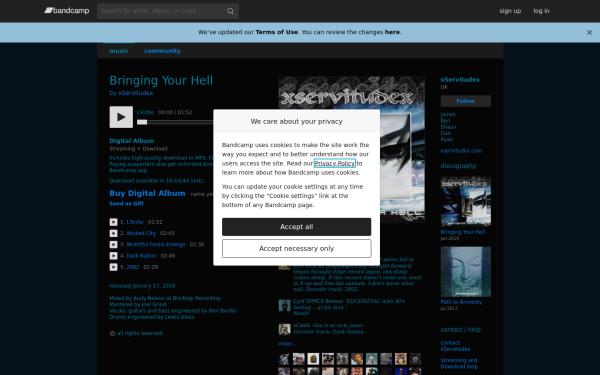Click the Bandcamp logo
The width and height of the screenshot is (600, 375).
click(x=67, y=11)
